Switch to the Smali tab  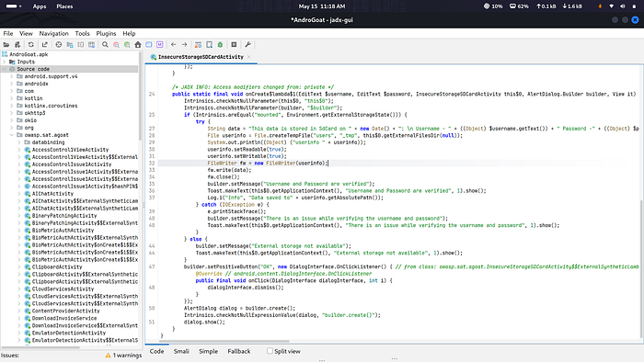[181, 351]
